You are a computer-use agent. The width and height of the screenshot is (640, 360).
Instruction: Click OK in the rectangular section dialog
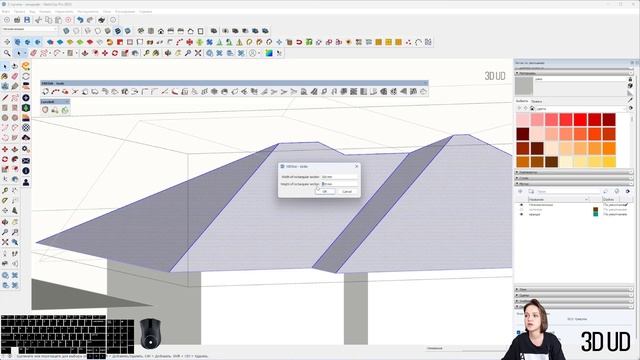[x=325, y=191]
